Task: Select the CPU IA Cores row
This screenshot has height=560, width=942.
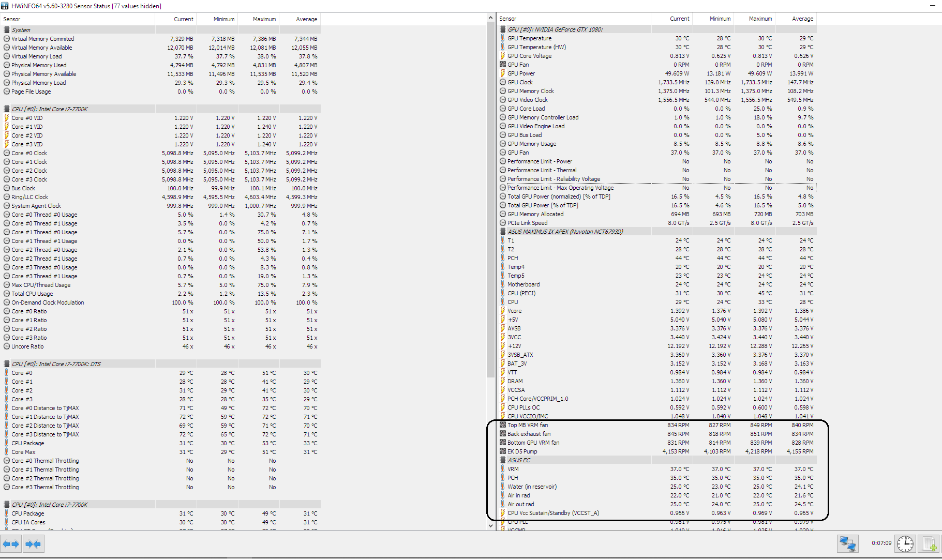Action: tap(160, 522)
